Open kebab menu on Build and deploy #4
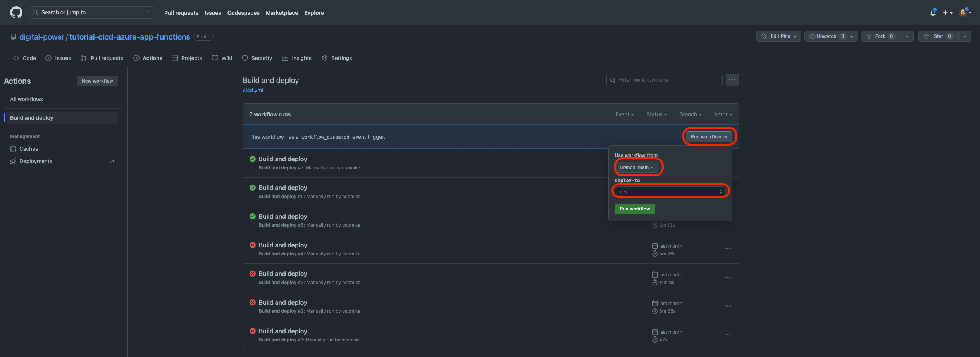This screenshot has width=980, height=357. [x=727, y=248]
